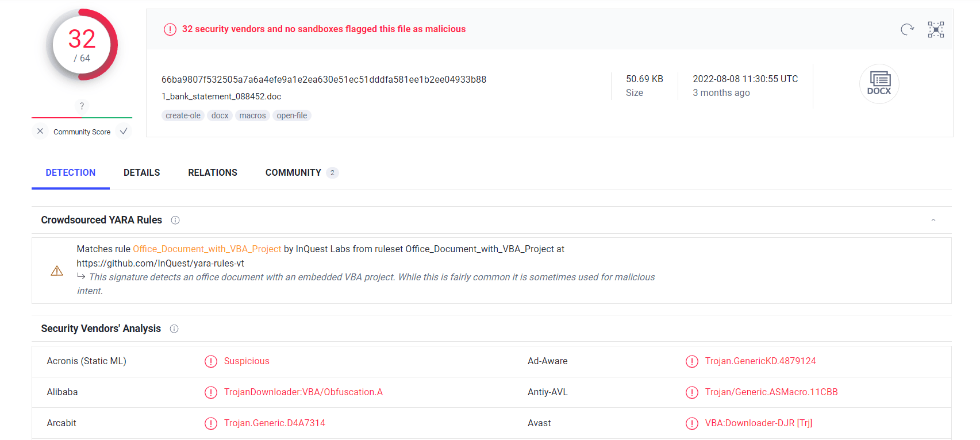Collapse the Crowdsourced YARA Rules section
Viewport: 980px width, 440px height.
(x=933, y=220)
